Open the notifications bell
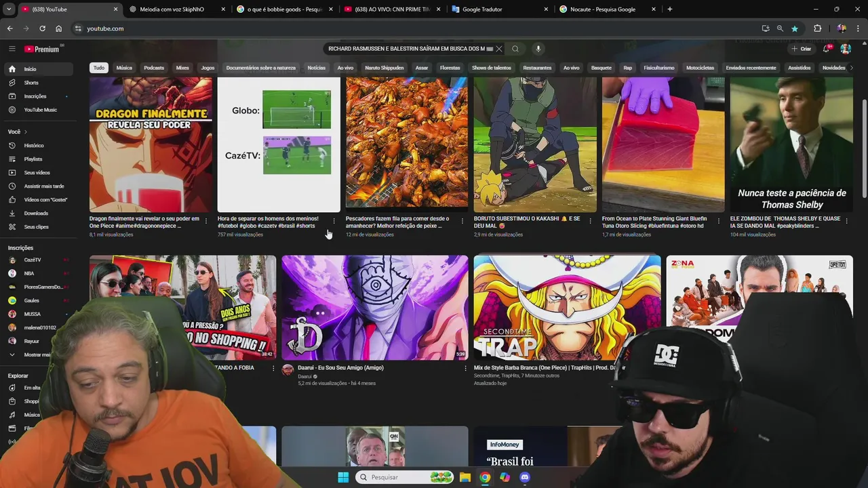The image size is (868, 488). 827,49
